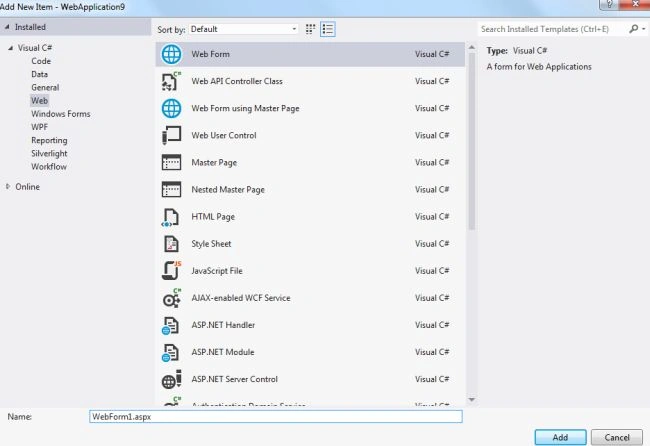Collapse the Visual C# tree node
Image resolution: width=650 pixels, height=446 pixels.
point(11,48)
